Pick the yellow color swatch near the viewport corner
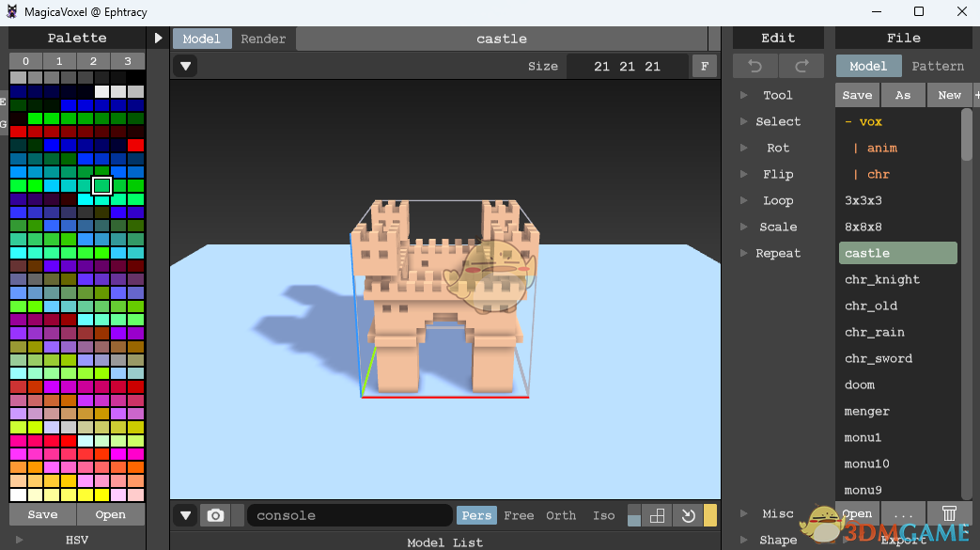 [710, 515]
